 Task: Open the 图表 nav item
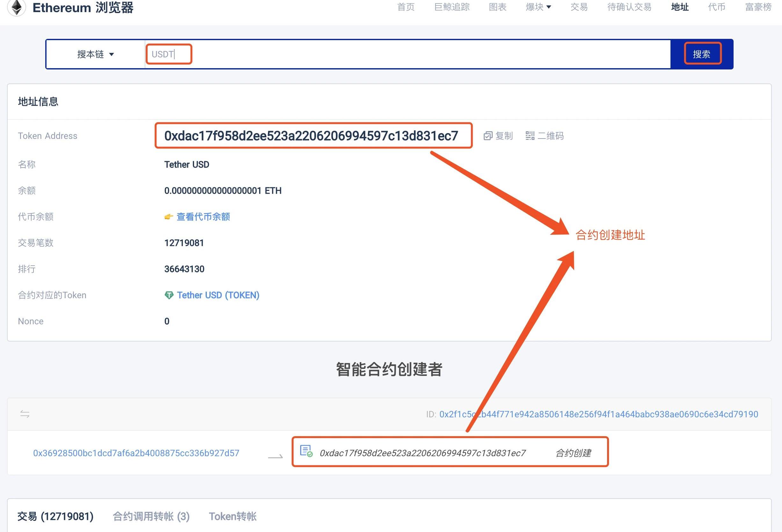coord(498,7)
